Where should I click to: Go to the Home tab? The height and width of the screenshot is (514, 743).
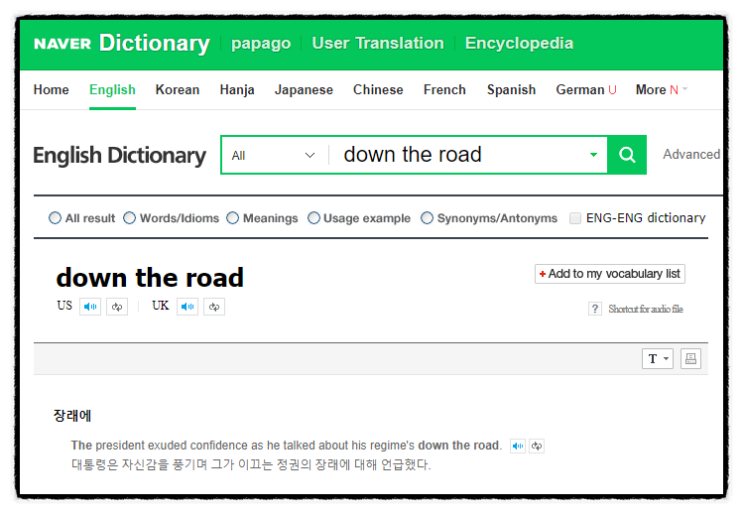pos(51,90)
